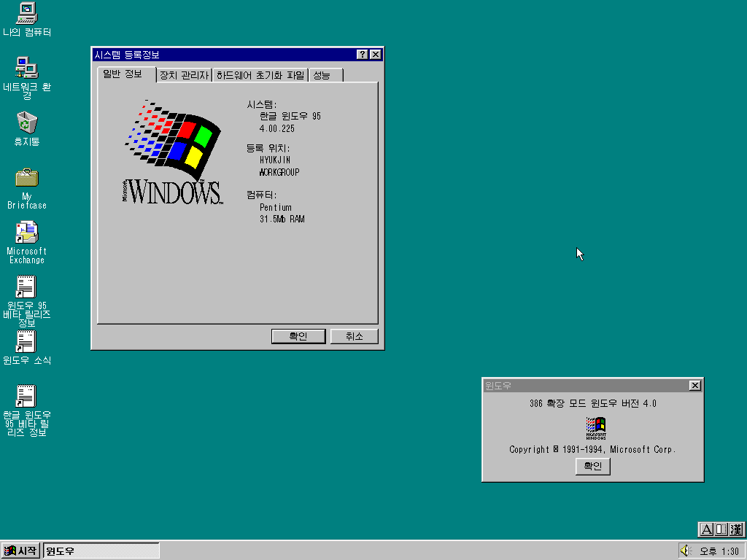Close the 시스템 등록정보 window

(x=376, y=54)
